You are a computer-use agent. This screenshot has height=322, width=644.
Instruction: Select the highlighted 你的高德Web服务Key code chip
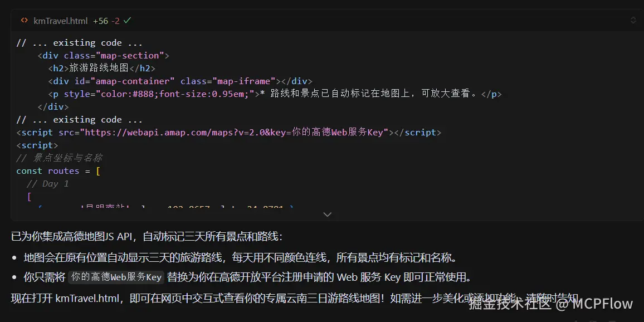point(115,276)
